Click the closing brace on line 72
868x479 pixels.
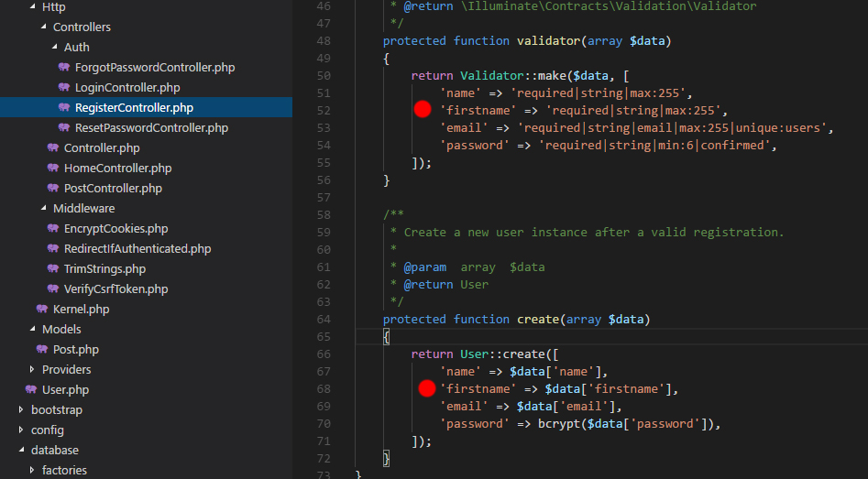point(387,458)
